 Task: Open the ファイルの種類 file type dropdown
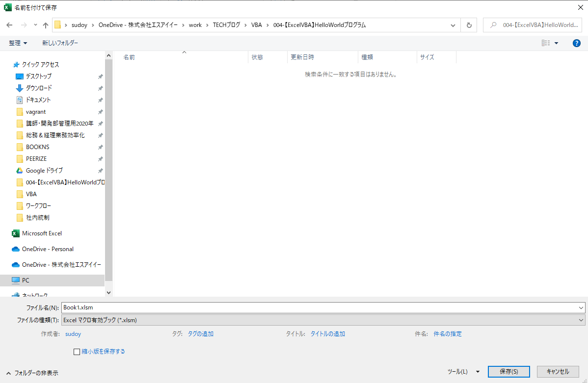323,320
